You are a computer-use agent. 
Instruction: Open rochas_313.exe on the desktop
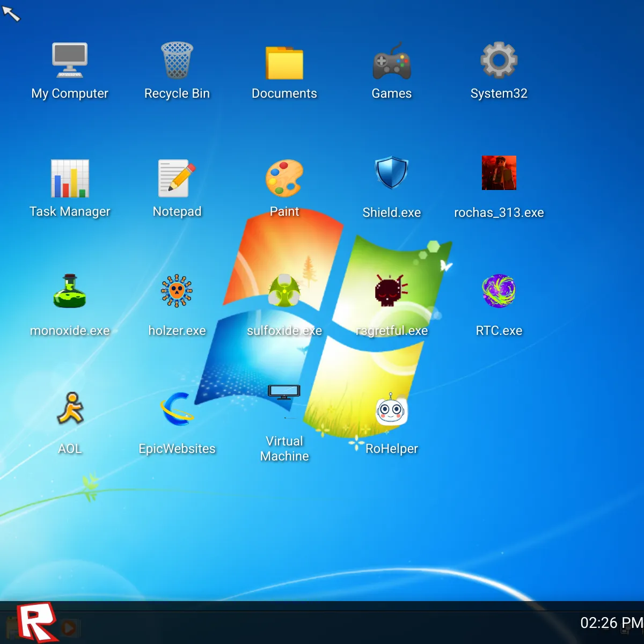(499, 173)
